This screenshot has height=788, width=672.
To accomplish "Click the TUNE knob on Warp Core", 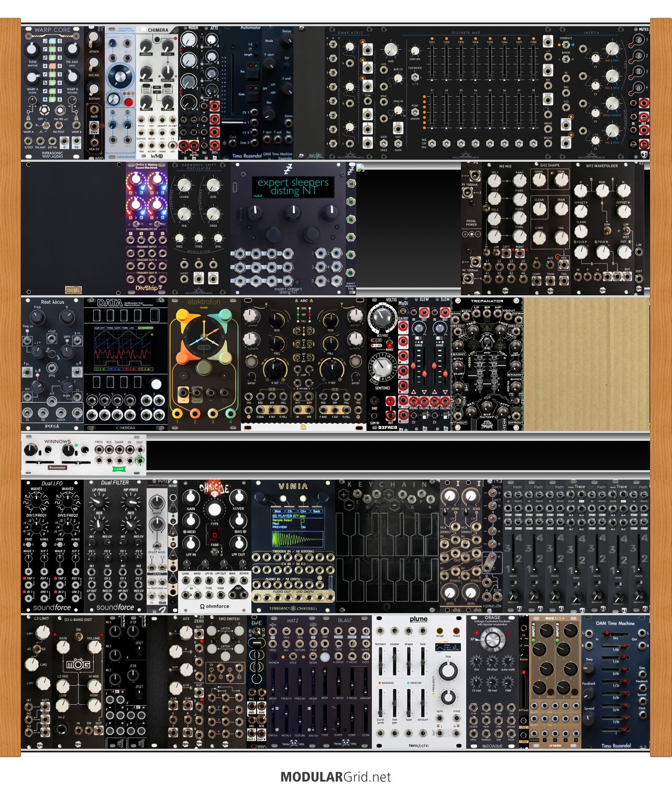I will (x=32, y=50).
